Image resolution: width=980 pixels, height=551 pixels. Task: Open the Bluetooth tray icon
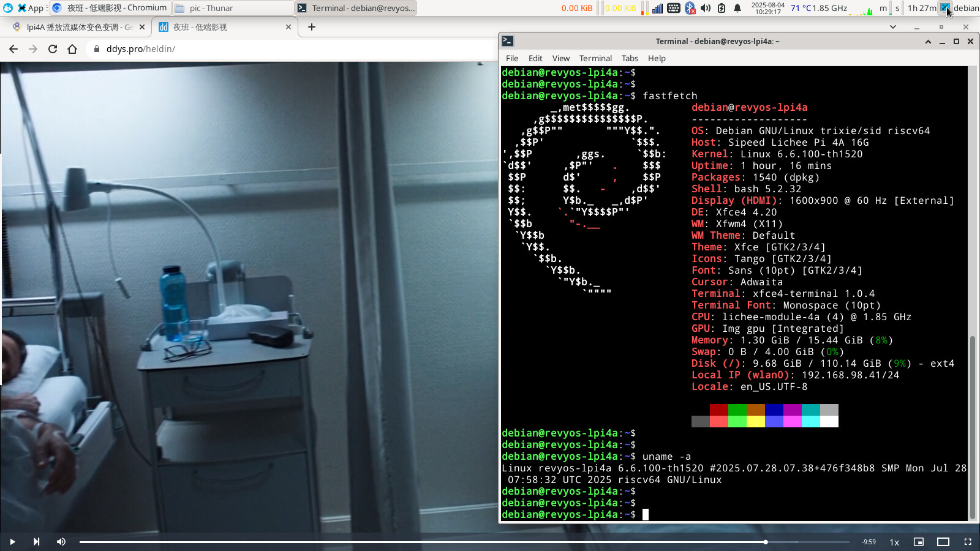(x=690, y=8)
